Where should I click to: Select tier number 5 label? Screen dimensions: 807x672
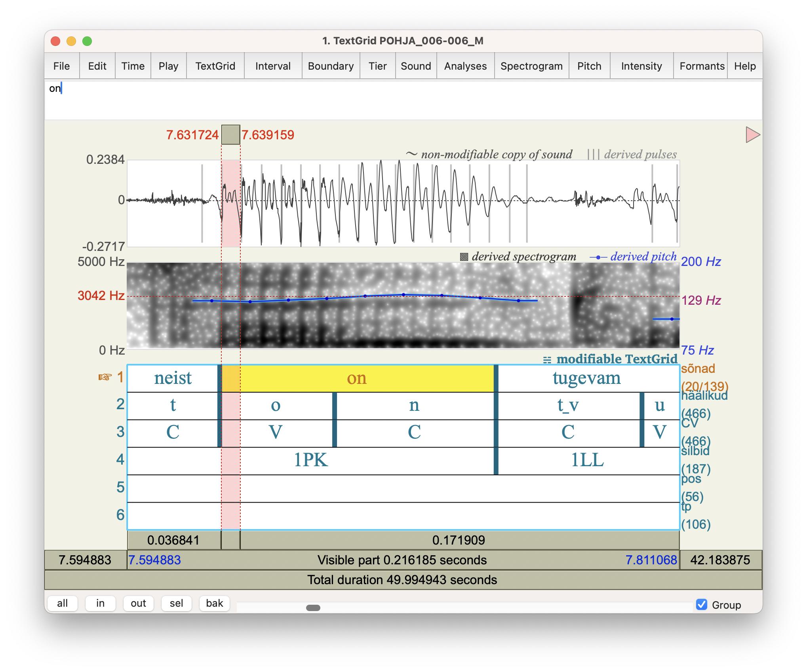pos(120,487)
